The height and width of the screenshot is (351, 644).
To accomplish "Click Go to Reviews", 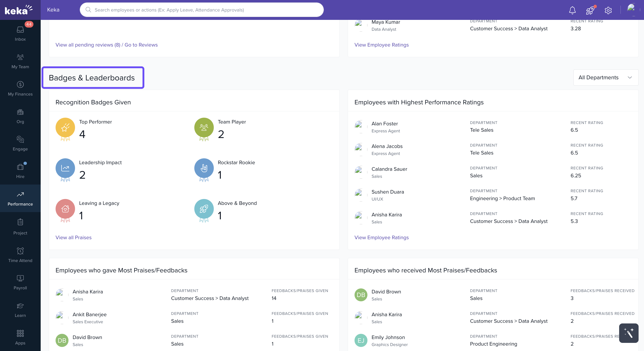I will 141,45.
